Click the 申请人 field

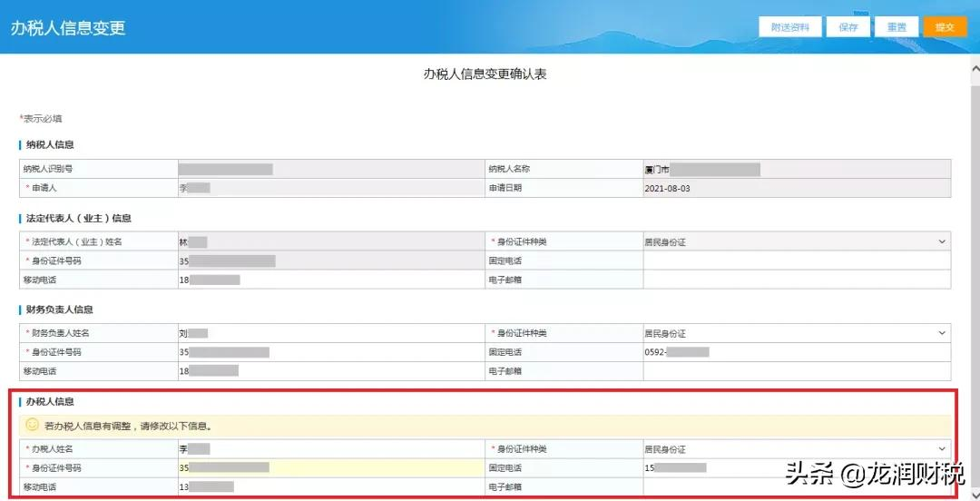pyautogui.click(x=331, y=188)
